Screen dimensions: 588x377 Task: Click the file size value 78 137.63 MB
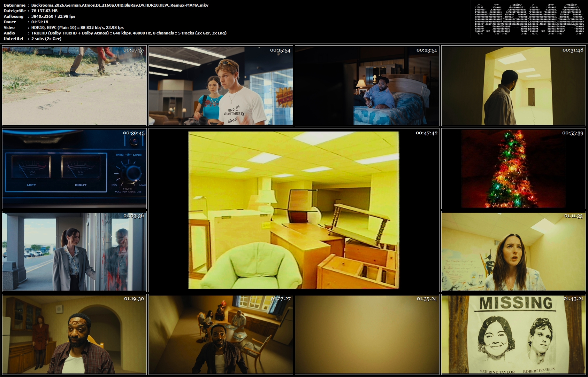click(x=45, y=11)
